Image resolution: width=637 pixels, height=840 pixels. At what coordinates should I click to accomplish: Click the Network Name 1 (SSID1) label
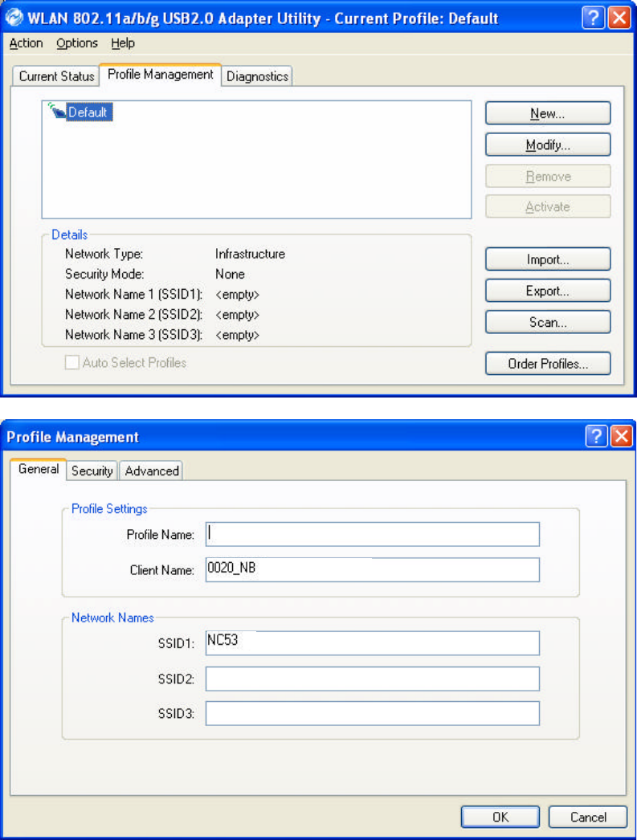[x=133, y=295]
